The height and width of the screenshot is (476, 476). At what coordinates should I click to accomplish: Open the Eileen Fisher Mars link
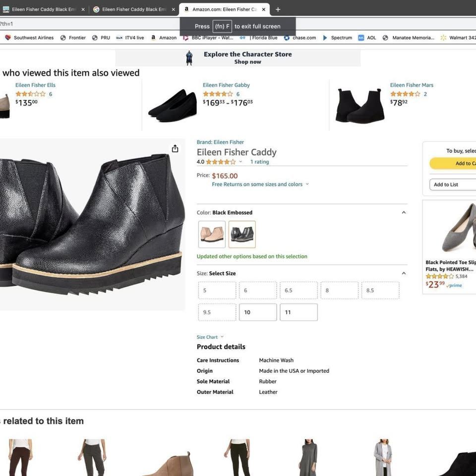pyautogui.click(x=412, y=85)
